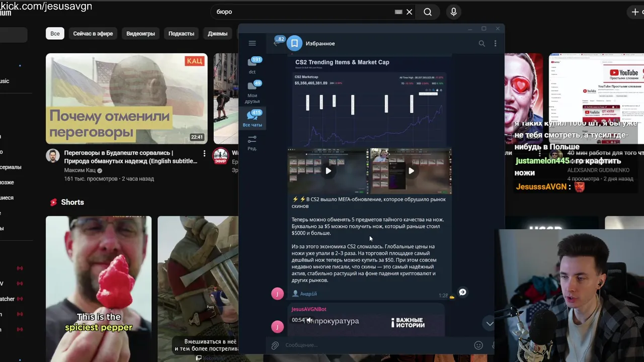Image resolution: width=644 pixels, height=362 pixels.
Task: Select the Видеоигры filter chip
Action: click(x=140, y=34)
